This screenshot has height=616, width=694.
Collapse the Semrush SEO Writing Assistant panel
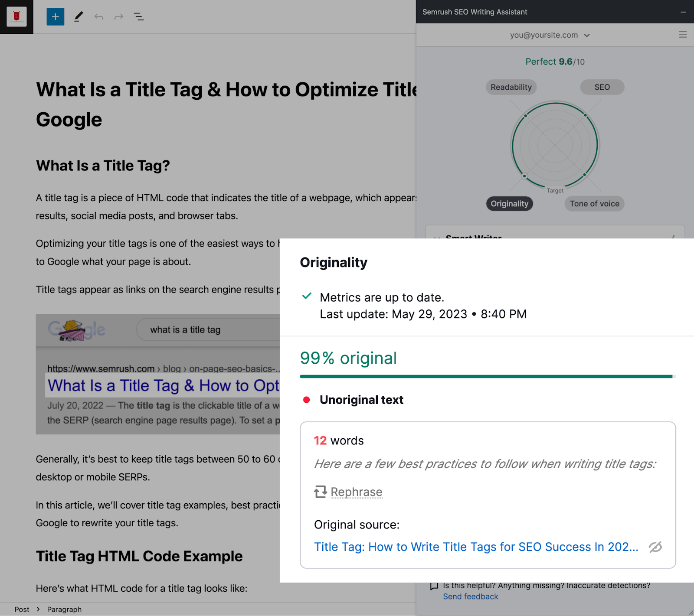point(683,12)
